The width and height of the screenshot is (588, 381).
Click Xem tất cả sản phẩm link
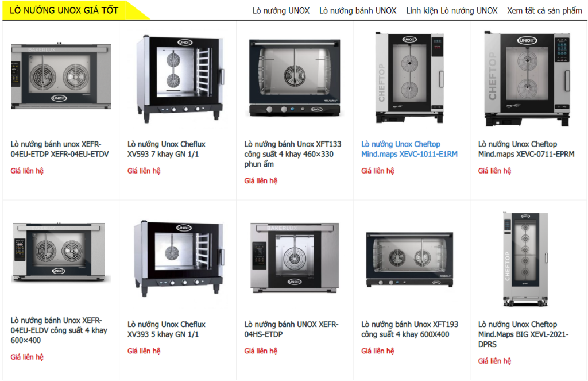point(544,11)
